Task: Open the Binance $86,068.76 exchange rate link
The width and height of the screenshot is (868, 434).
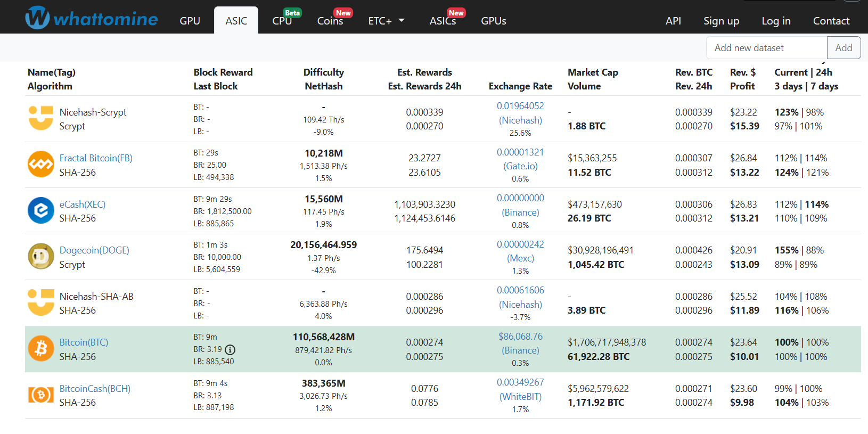Action: pos(520,337)
